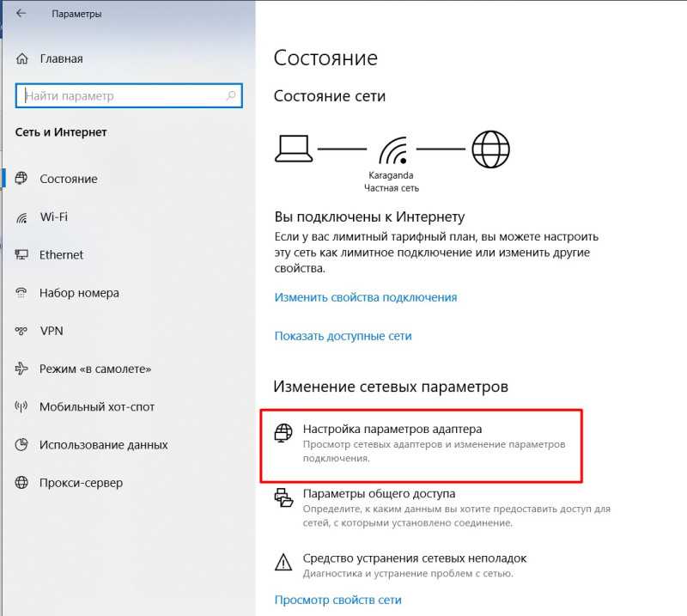687x616 pixels.
Task: Click the Home house icon
Action: 22,58
